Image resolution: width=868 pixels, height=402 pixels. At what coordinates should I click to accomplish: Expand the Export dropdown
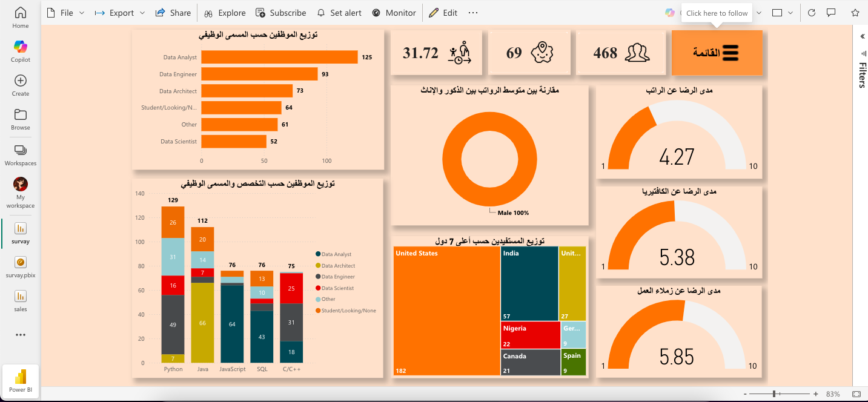pyautogui.click(x=120, y=13)
